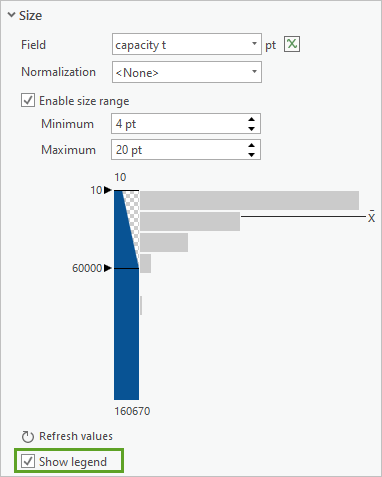This screenshot has width=382, height=477.
Task: Decrease the Minimum size with down arrow
Action: [x=252, y=129]
